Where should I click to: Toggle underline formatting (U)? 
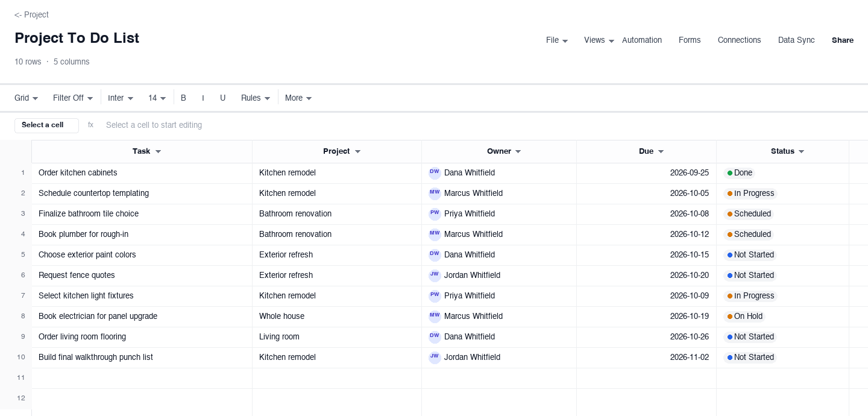tap(222, 98)
